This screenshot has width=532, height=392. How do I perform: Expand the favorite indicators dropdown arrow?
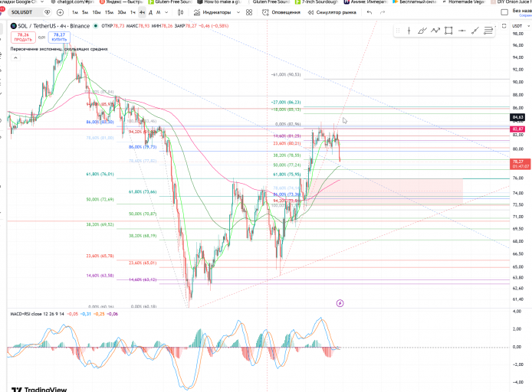(x=238, y=12)
